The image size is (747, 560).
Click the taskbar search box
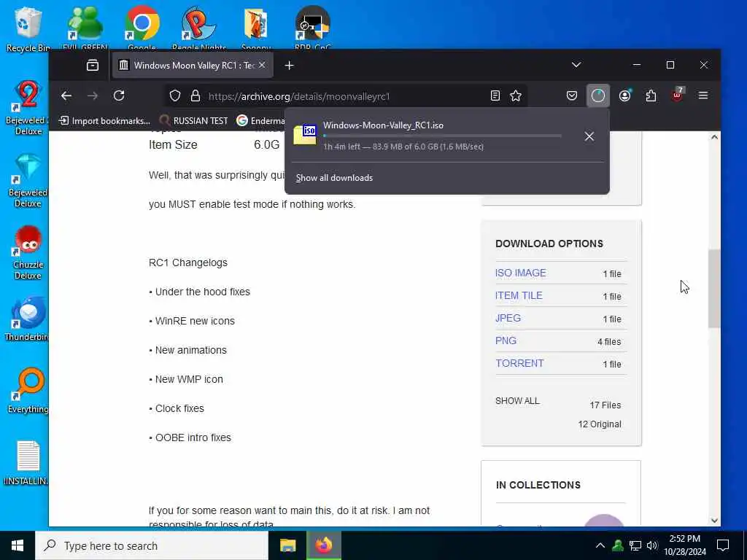click(x=152, y=545)
